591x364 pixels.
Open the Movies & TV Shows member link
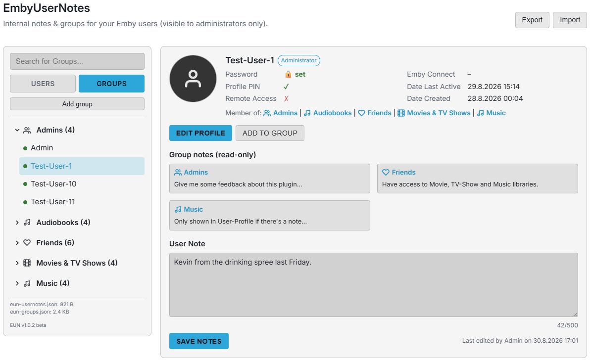pos(439,113)
